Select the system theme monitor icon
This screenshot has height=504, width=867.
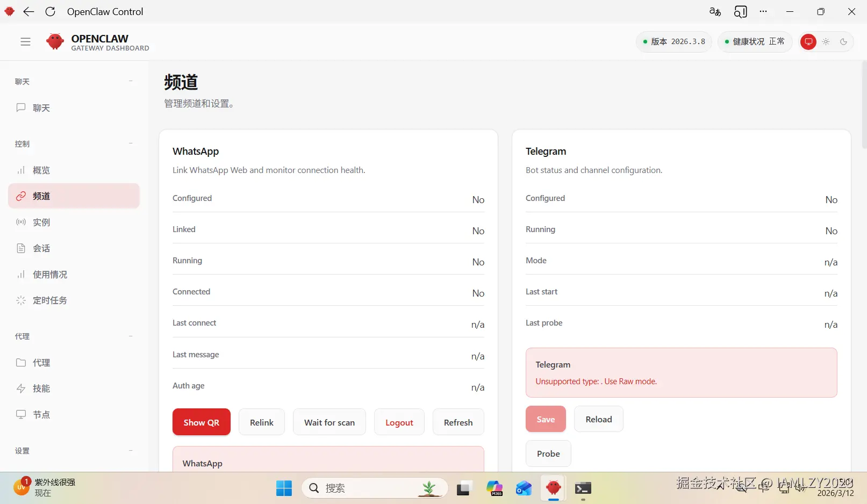point(808,42)
